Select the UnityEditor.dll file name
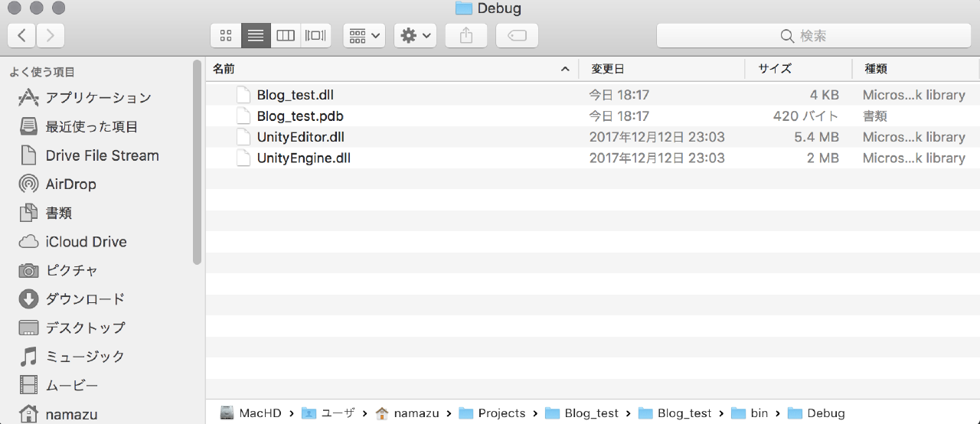 [301, 137]
